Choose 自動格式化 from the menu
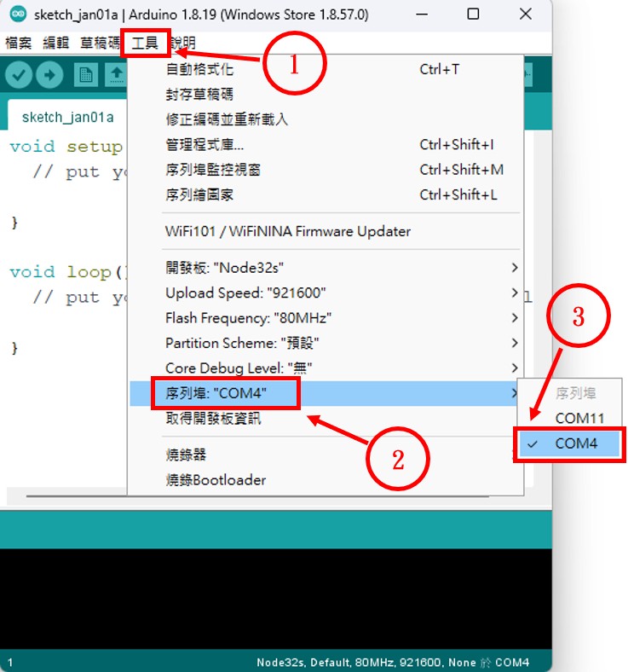The width and height of the screenshot is (634, 672). (326, 69)
